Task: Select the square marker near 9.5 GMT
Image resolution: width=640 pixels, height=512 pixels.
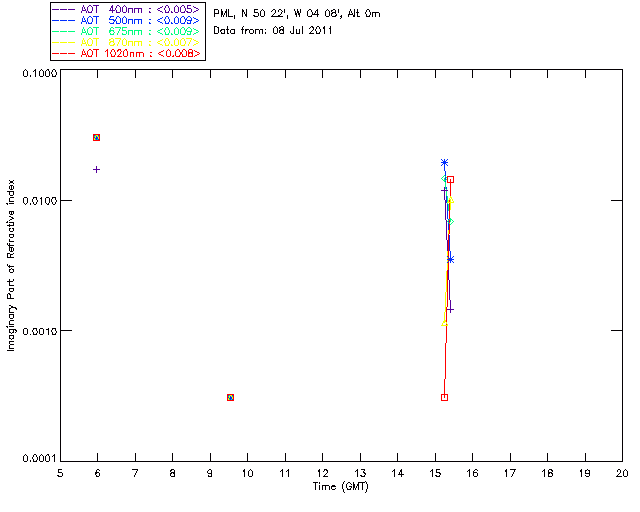Action: pyautogui.click(x=230, y=397)
